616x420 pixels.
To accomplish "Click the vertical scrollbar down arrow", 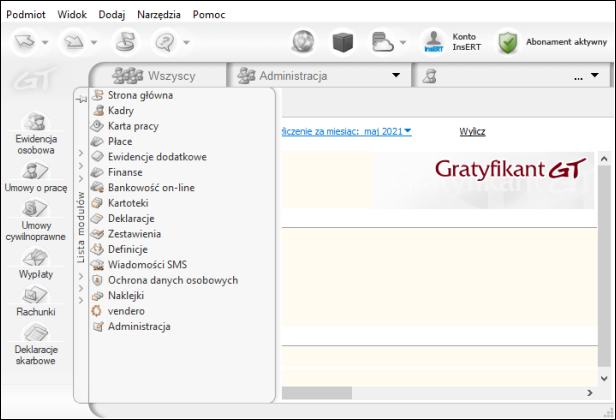I will tap(604, 378).
